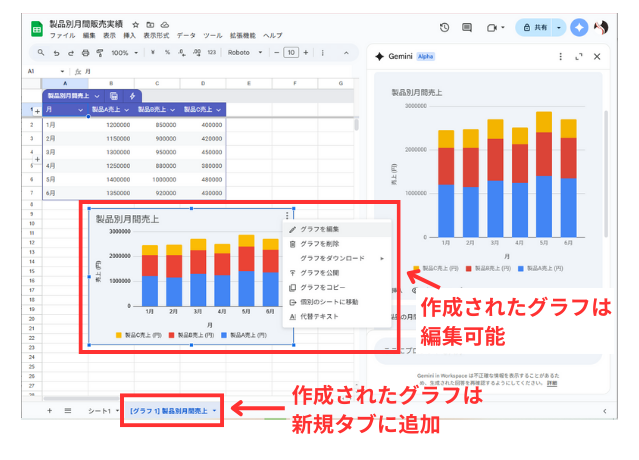This screenshot has width=639, height=460.
Task: Open the all sheets list icon
Action: pos(67,410)
